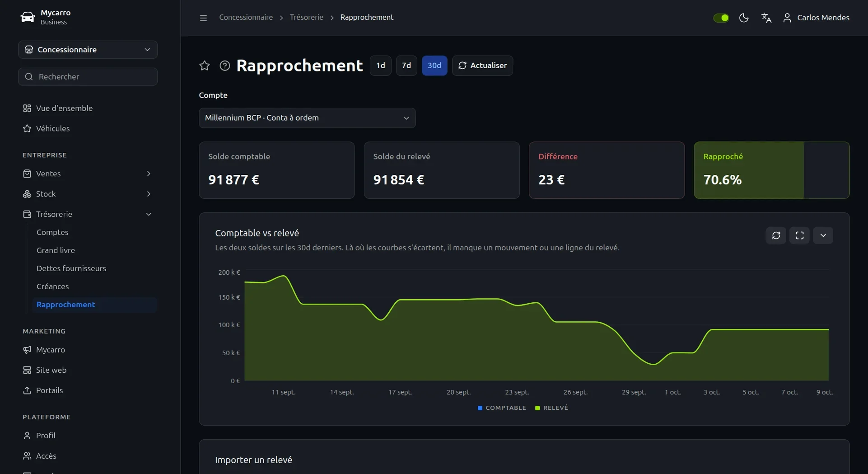Expand chart to fullscreen
Viewport: 868px width, 474px height.
coord(799,235)
